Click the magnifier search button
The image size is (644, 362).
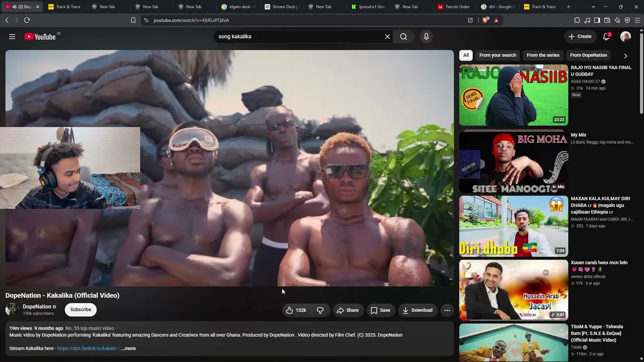(404, 37)
